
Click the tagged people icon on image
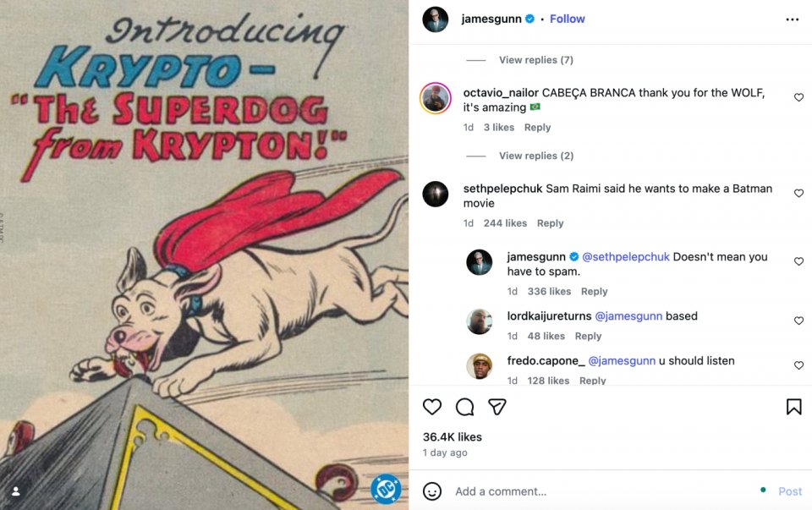pos(15,491)
